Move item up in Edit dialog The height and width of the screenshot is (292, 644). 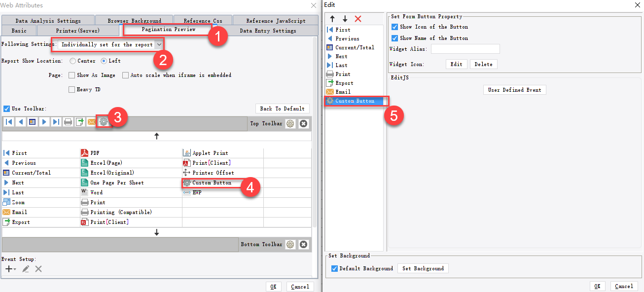coord(332,19)
